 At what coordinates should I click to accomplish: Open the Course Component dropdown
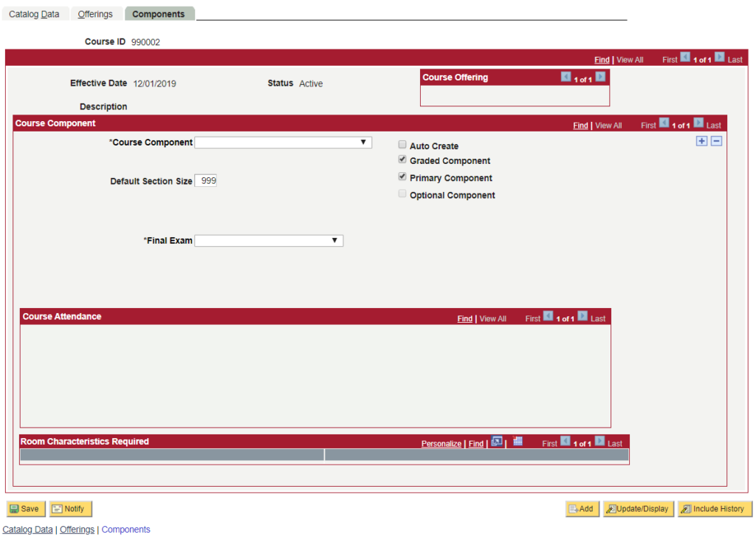click(x=283, y=143)
